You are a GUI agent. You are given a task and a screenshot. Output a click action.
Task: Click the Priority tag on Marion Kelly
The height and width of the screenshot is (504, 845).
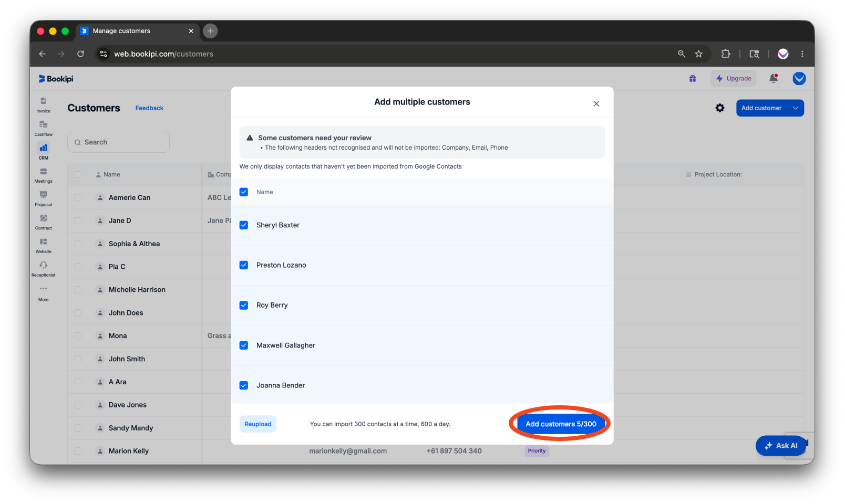(537, 451)
